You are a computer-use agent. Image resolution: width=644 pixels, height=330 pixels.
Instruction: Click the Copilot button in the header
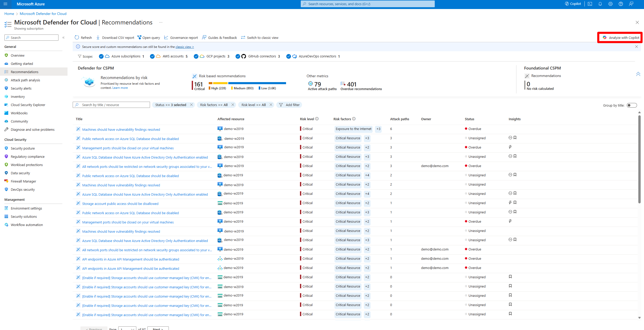[573, 4]
